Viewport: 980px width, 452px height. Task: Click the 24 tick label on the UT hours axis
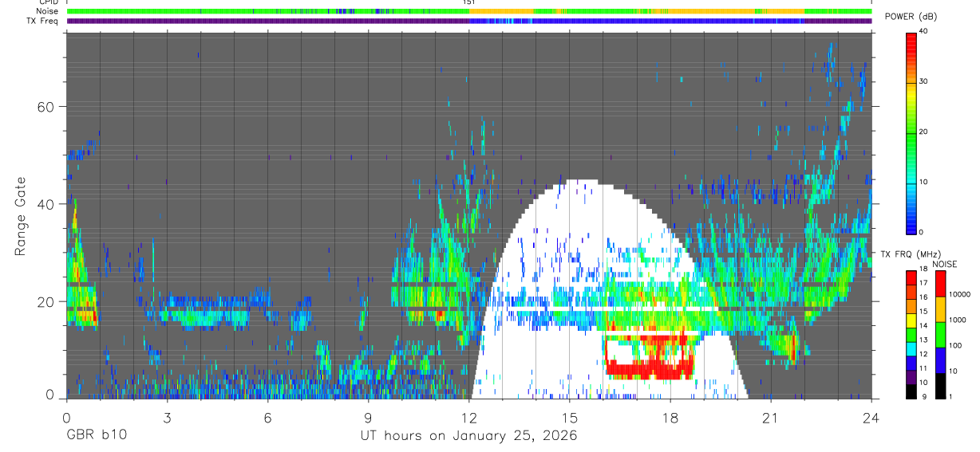coord(871,417)
